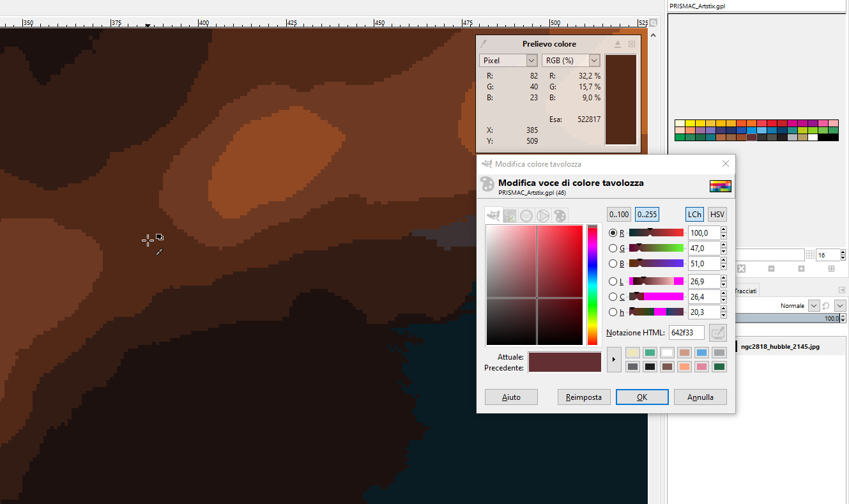Open the Watercolor color selector
This screenshot has height=504, width=849.
tap(526, 215)
